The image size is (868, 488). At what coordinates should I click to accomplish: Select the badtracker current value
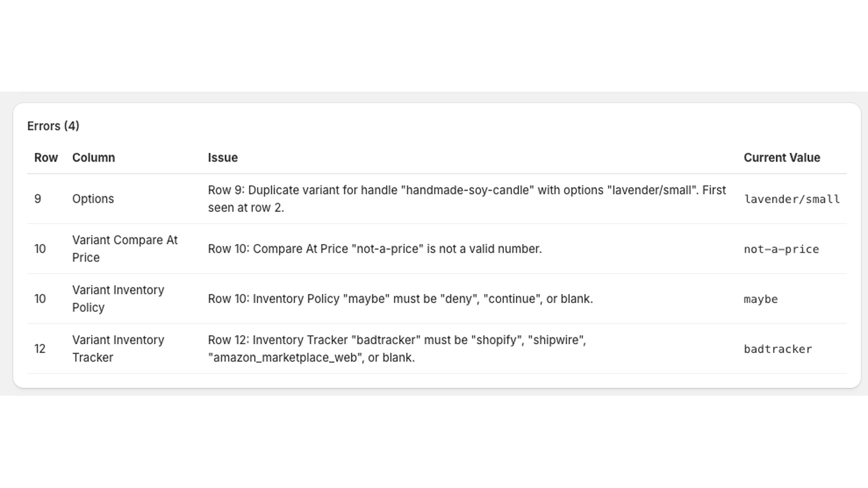point(778,349)
